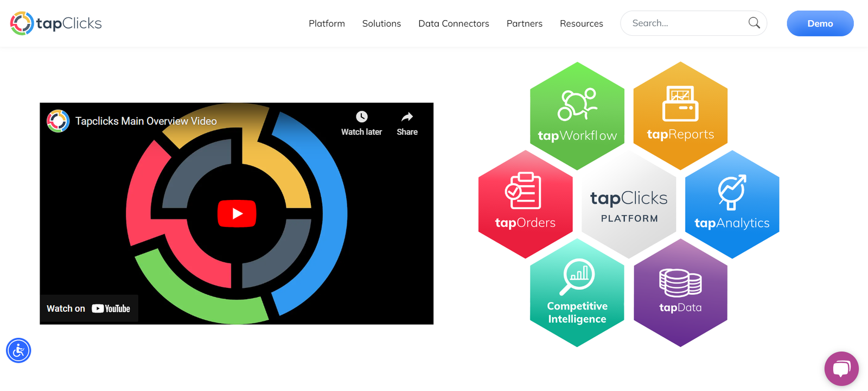Open the tapAnalytics hexagon
Image resolution: width=868 pixels, height=391 pixels.
click(732, 204)
